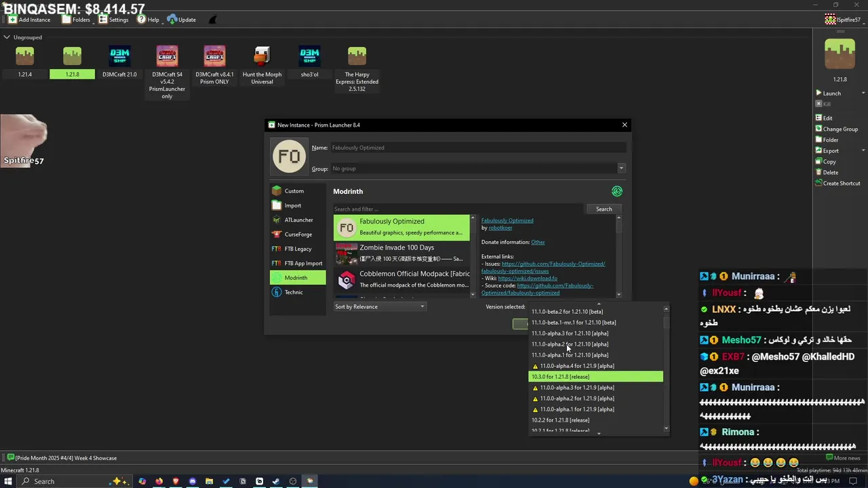
Task: Open the Other donate link
Action: [538, 242]
